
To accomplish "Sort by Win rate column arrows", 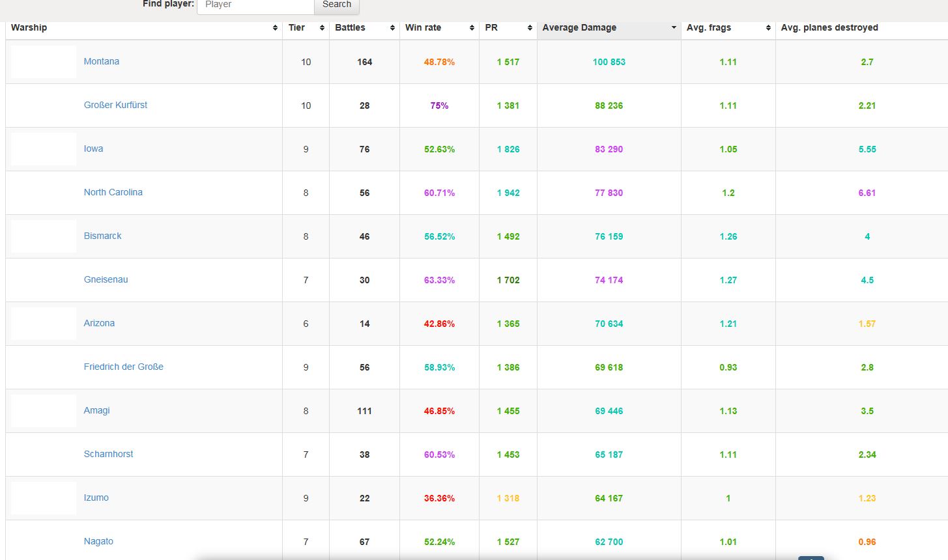I will [472, 28].
